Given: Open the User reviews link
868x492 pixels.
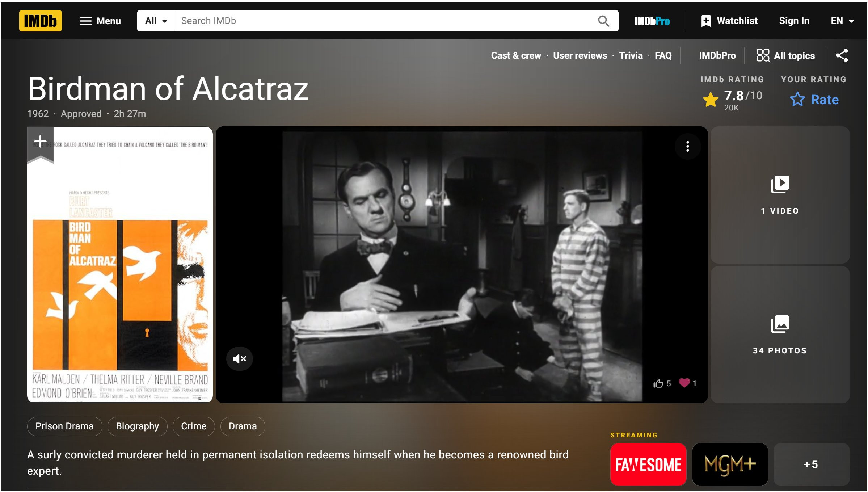Looking at the screenshot, I should click(x=580, y=55).
